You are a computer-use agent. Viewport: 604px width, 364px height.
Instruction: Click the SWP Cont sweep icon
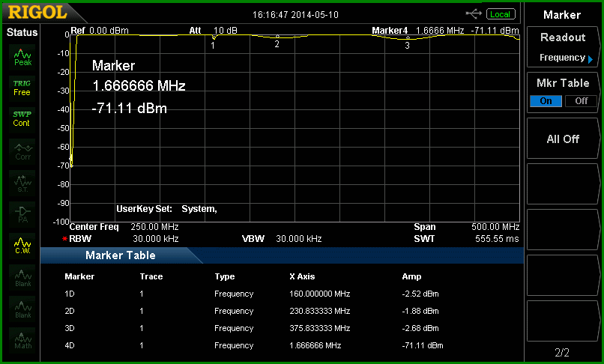(x=22, y=119)
